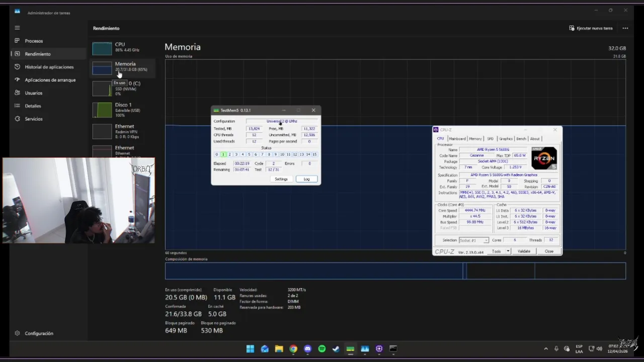Click the 00:22:19 Elapsed time value

(242, 163)
